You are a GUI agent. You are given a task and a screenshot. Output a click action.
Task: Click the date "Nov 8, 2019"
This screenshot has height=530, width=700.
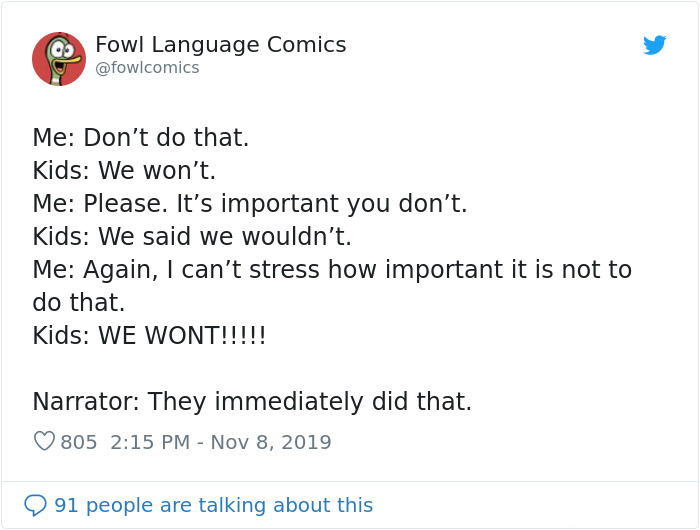[x=272, y=441]
